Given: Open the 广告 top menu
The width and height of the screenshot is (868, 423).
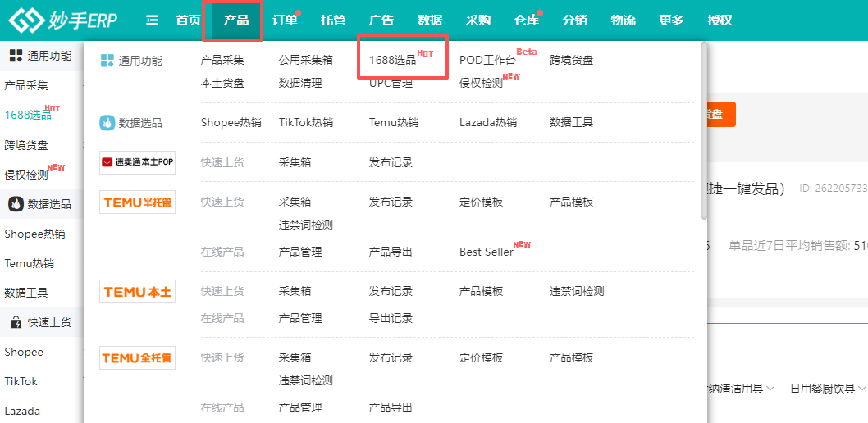Looking at the screenshot, I should [381, 20].
